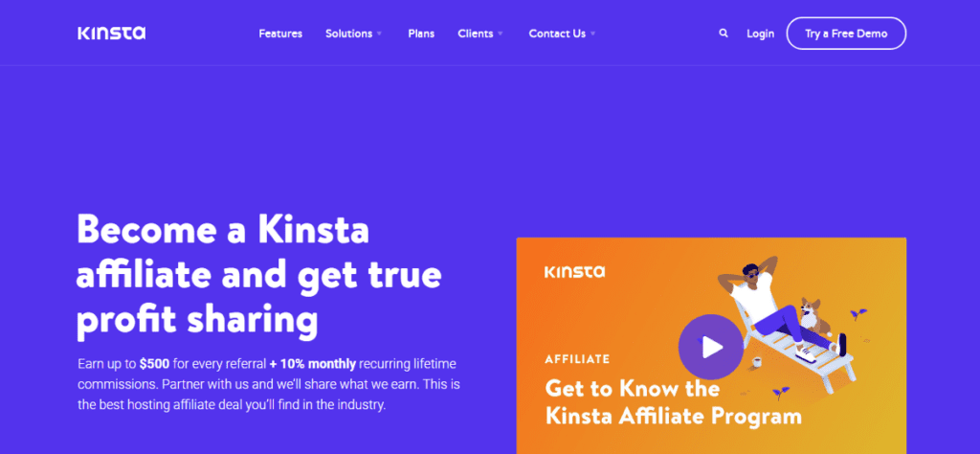
Task: Expand the Clients dropdown arrow
Action: click(x=500, y=34)
